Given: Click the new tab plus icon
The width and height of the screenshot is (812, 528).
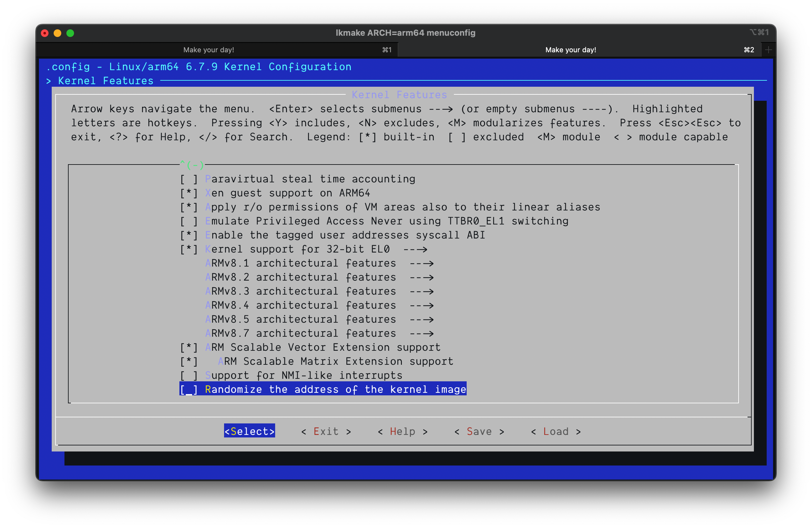Looking at the screenshot, I should (x=768, y=50).
